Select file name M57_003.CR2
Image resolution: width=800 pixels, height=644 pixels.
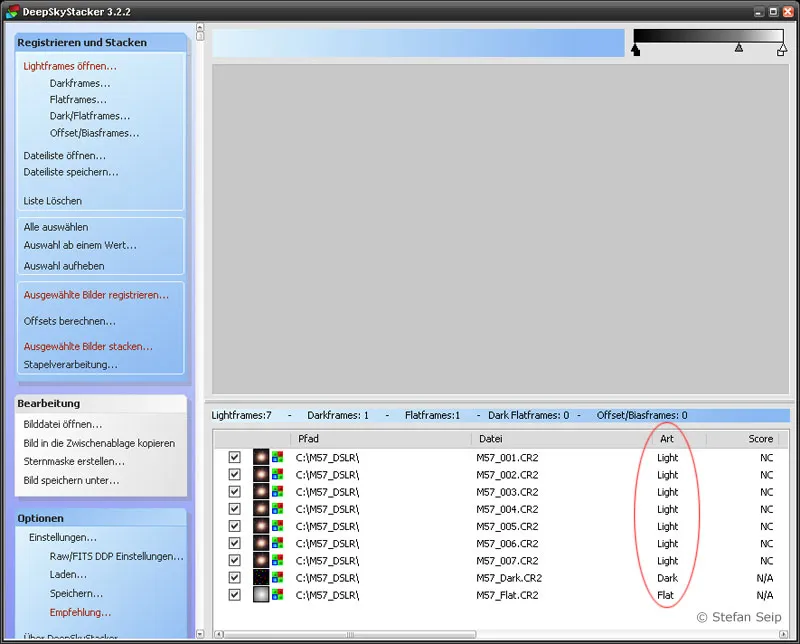pos(507,492)
